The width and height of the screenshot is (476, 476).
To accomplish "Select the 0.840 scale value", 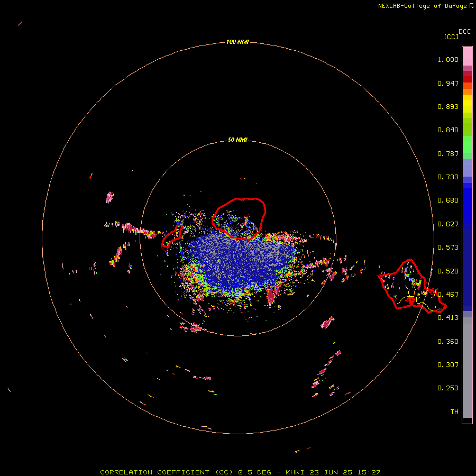I will click(448, 130).
